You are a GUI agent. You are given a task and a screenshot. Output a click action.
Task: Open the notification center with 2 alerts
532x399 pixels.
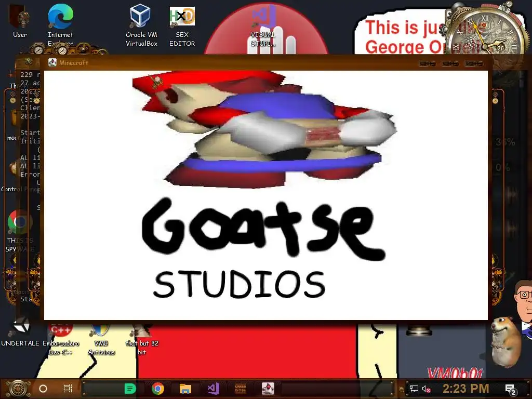click(510, 389)
